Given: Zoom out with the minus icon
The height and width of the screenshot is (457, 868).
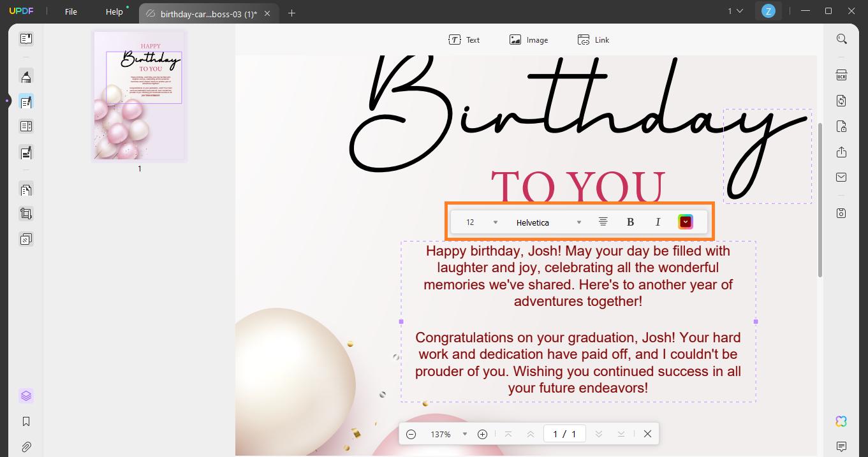Looking at the screenshot, I should 411,434.
